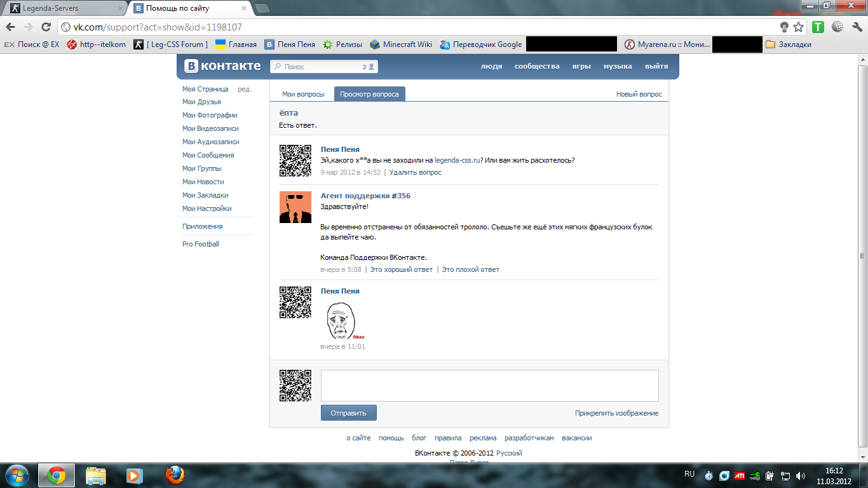868x488 pixels.
Task: Click the page's vertical scrollbar
Action: pyautogui.click(x=862, y=256)
